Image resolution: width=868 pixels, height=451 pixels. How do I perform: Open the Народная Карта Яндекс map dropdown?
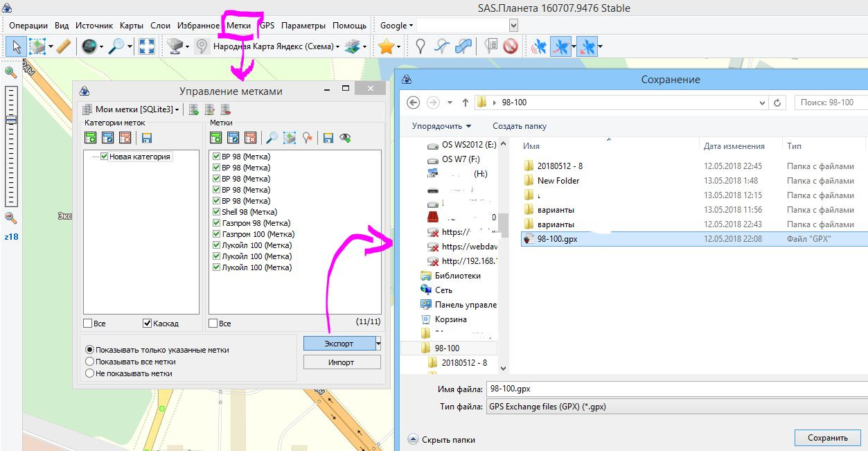(337, 47)
